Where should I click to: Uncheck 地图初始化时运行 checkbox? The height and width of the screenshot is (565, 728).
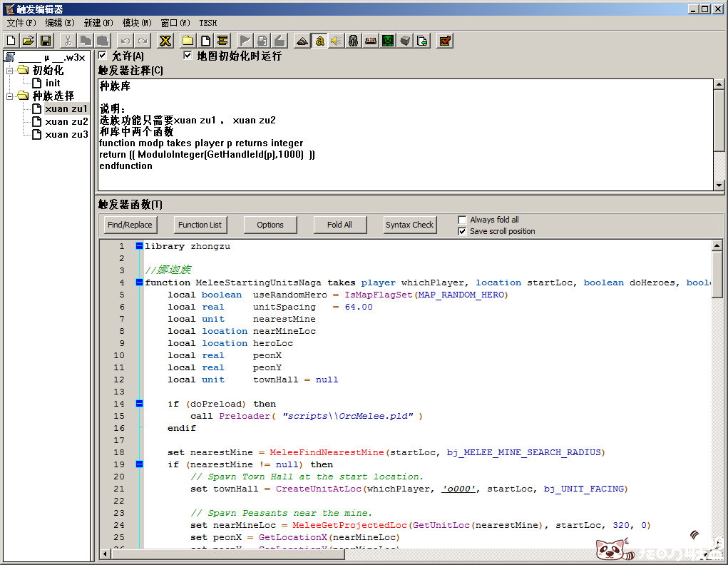coord(188,56)
